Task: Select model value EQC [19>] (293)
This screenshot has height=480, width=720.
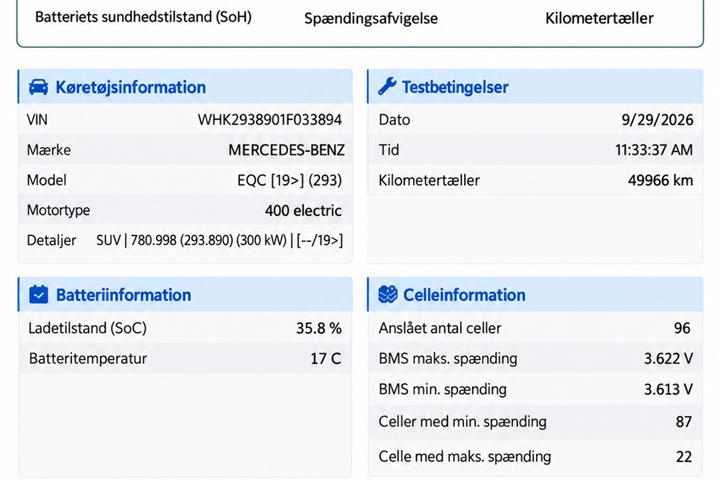Action: click(290, 180)
